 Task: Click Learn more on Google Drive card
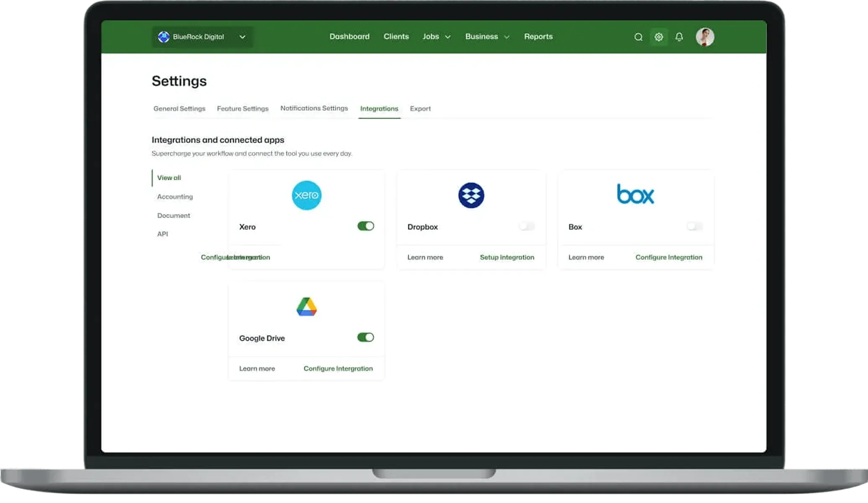click(257, 369)
